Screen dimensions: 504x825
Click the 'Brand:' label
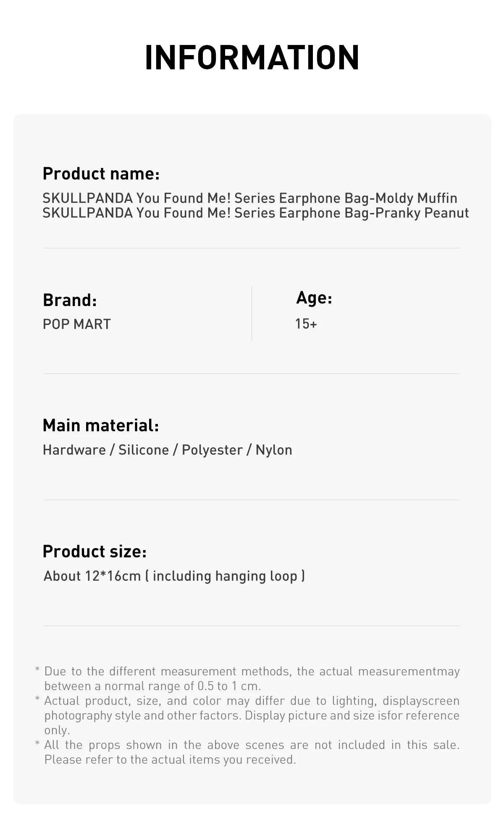pyautogui.click(x=70, y=300)
